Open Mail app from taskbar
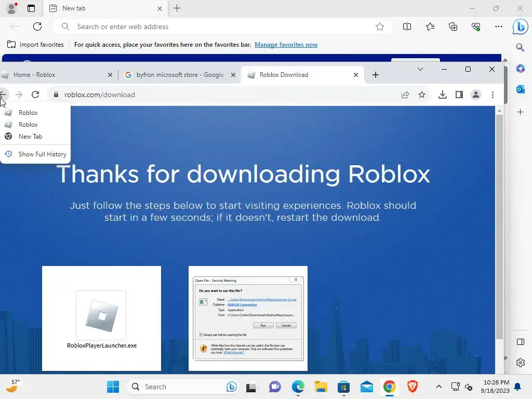The width and height of the screenshot is (532, 399). (x=366, y=387)
